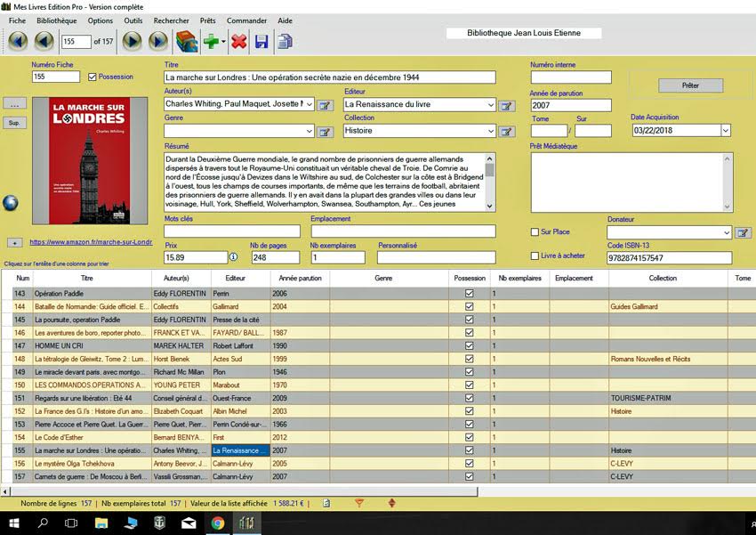Click the next record arrow button
Image resolution: width=756 pixels, height=535 pixels.
133,41
